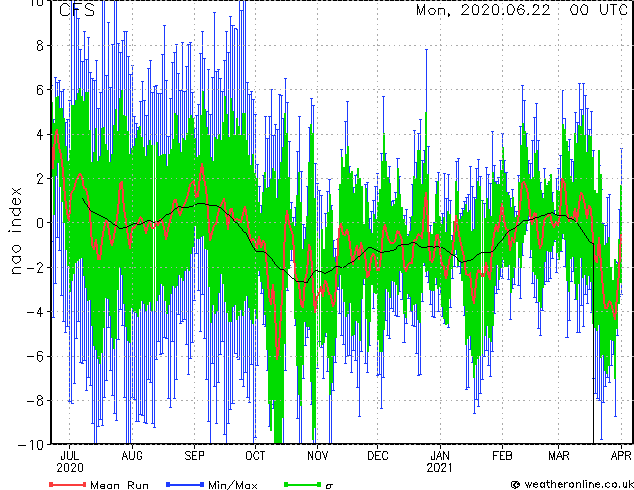
Task: Click the 'Min/Max' legend text
Action: (233, 484)
